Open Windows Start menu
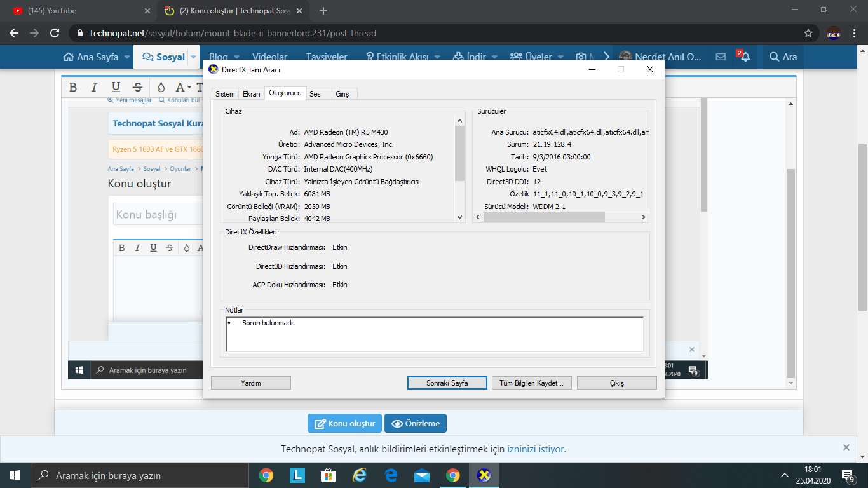Screen dimensions: 868x488 [15, 475]
